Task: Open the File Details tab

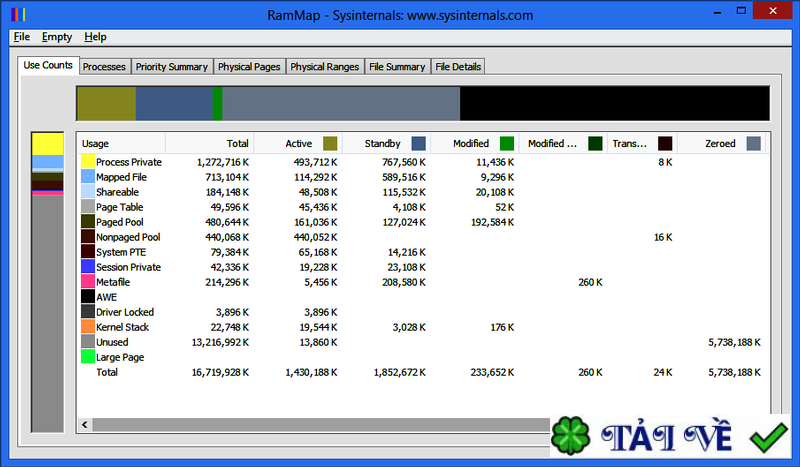Action: pyautogui.click(x=458, y=67)
